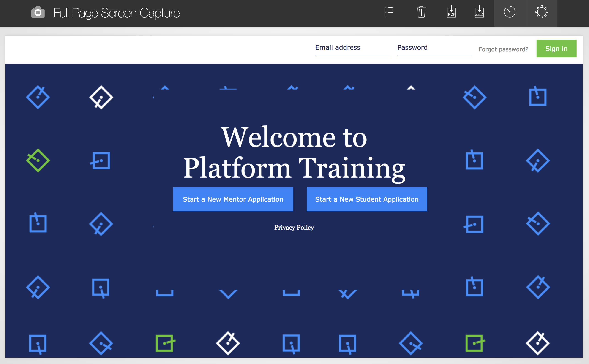Click into Password field
The image size is (589, 364).
click(x=434, y=48)
